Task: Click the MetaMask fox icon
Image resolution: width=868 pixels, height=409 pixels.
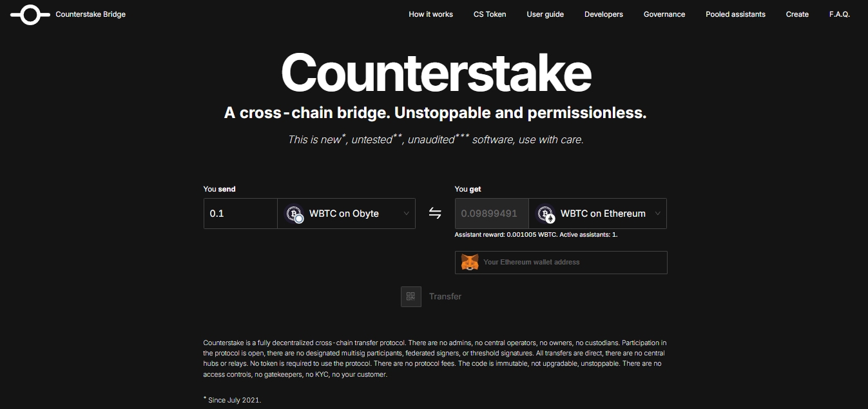Action: [470, 263]
